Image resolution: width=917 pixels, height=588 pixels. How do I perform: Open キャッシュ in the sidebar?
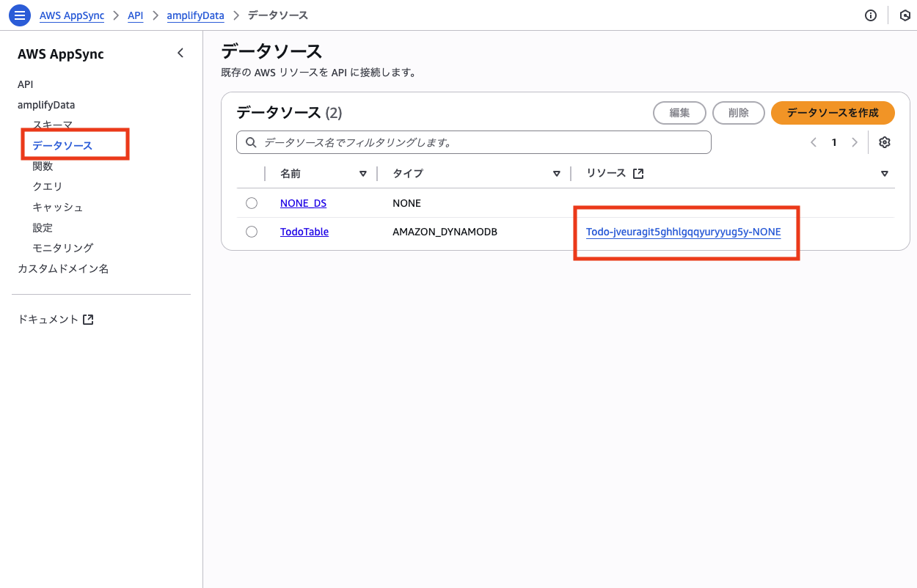57,207
